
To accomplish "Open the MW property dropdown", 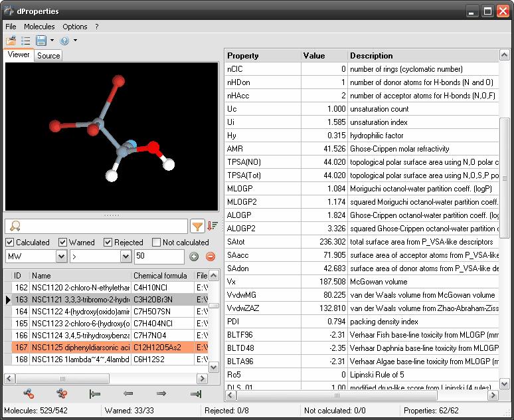I will 62,257.
